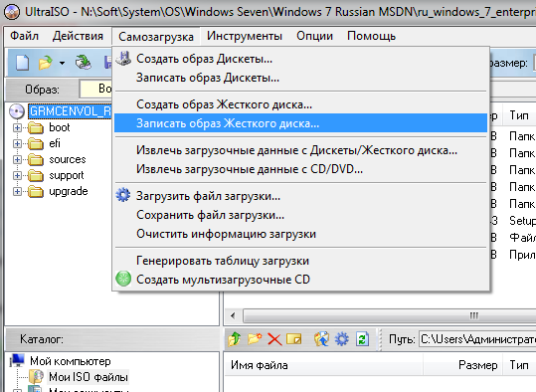Select Мои ISO файлы in catalog tree
Screen dimensions: 536x392
89,377
